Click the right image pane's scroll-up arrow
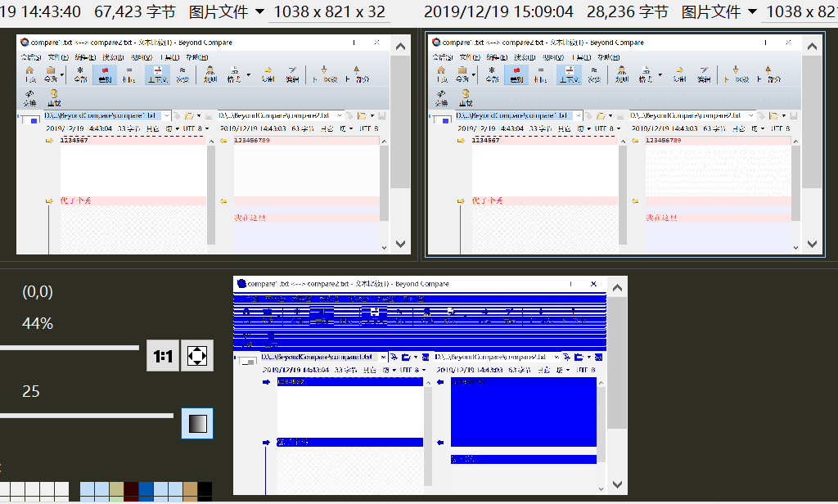Viewport: 838px width, 504px height. 812,47
